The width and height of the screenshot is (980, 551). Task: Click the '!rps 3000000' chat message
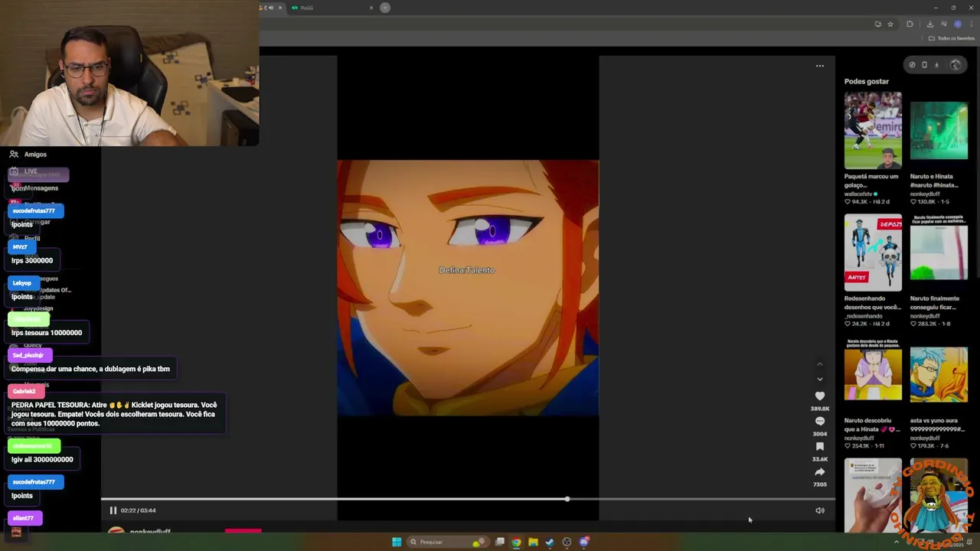pos(32,260)
